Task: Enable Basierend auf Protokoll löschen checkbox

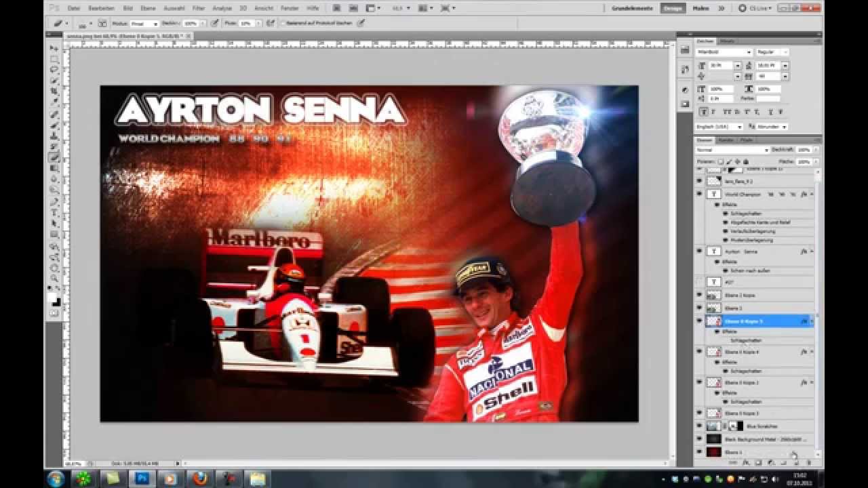Action: (284, 23)
